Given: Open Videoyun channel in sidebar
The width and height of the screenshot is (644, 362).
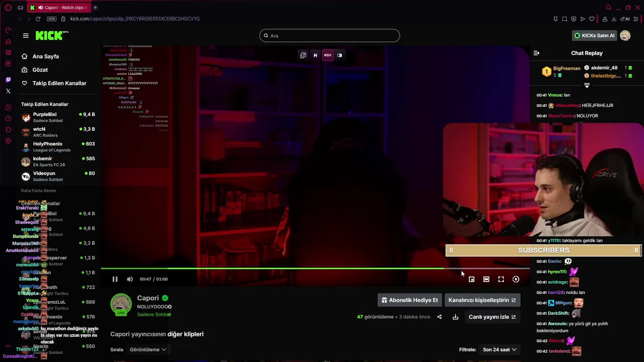Looking at the screenshot, I should coord(58,176).
